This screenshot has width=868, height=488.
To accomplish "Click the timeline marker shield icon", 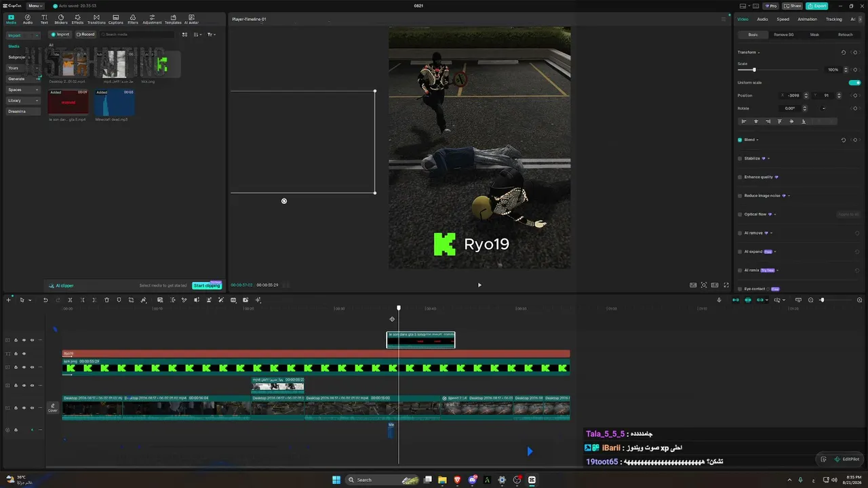I will point(119,300).
